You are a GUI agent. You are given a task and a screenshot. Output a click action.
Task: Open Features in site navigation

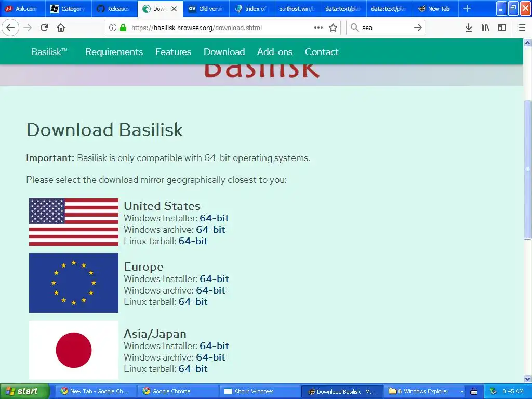pyautogui.click(x=174, y=51)
